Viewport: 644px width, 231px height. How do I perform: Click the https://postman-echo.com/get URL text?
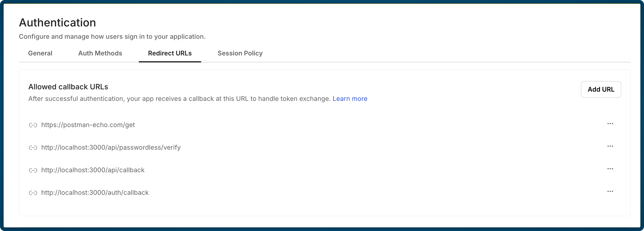(88, 125)
